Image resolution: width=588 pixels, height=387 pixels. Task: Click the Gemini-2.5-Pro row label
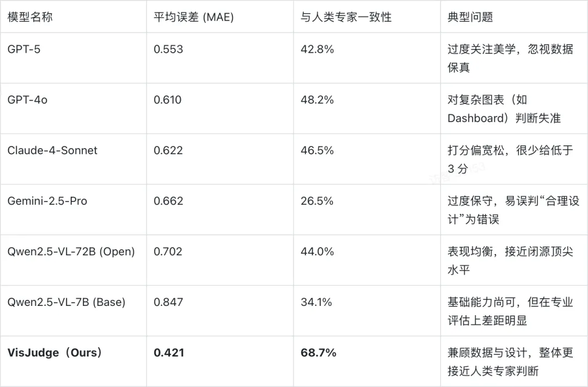click(x=47, y=201)
